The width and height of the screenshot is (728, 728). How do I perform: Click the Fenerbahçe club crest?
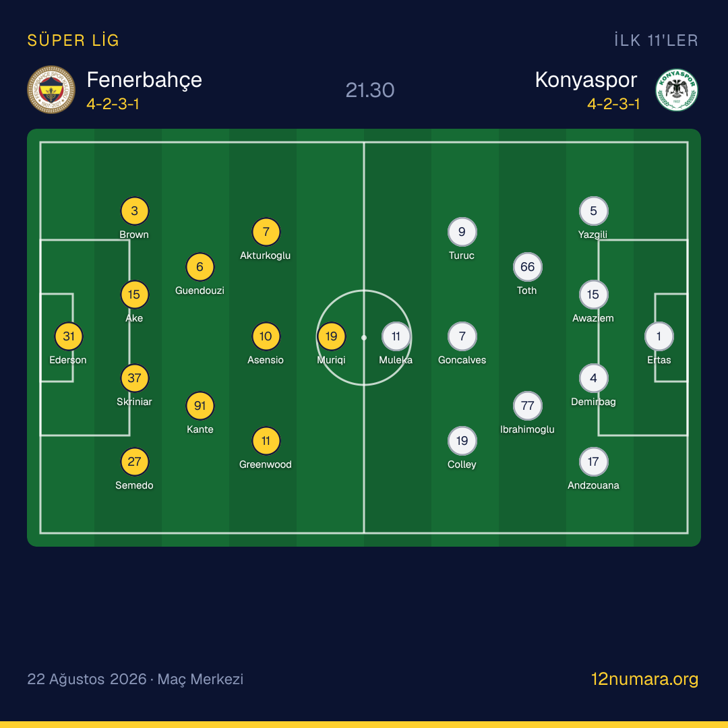pos(51,90)
